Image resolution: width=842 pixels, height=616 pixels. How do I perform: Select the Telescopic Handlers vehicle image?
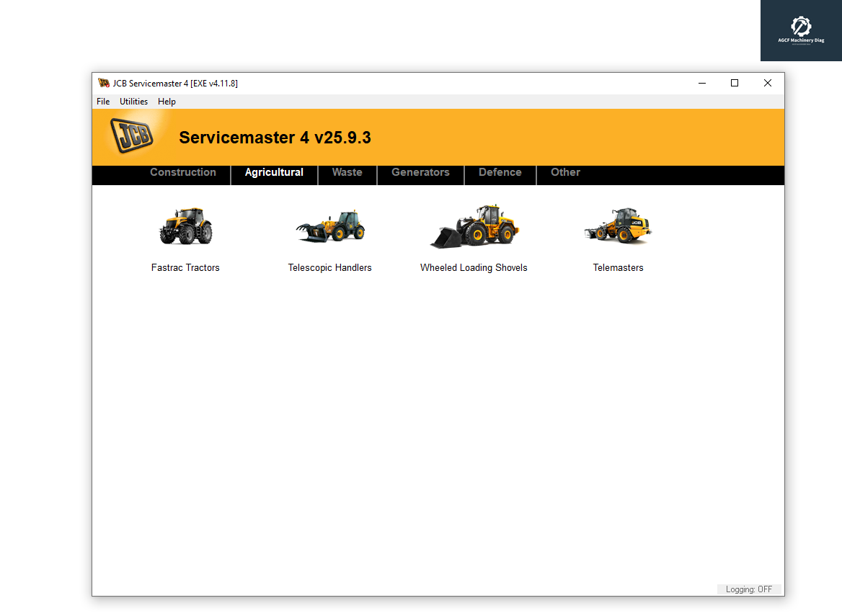(x=330, y=226)
